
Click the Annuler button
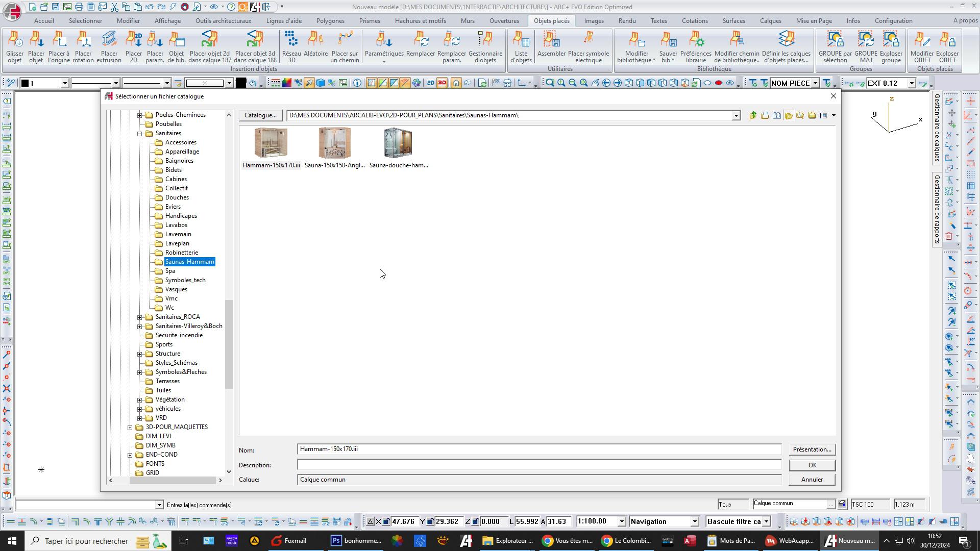812,480
